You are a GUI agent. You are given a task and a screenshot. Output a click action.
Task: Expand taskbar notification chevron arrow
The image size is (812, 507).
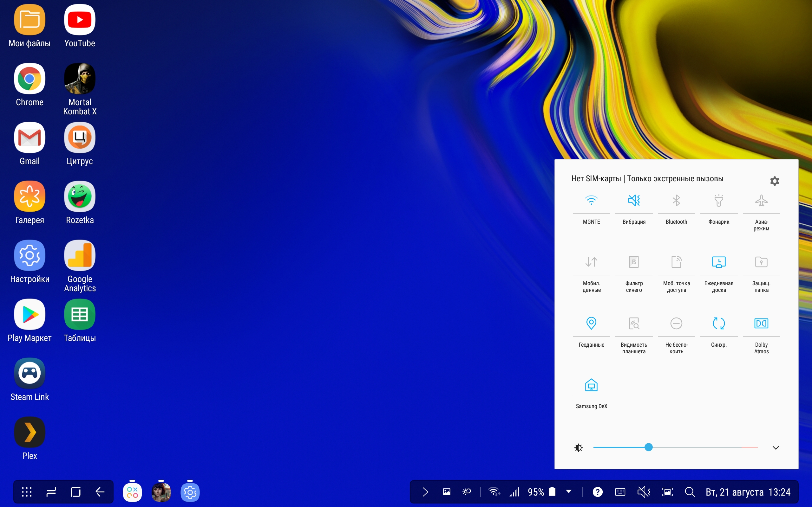pos(425,492)
